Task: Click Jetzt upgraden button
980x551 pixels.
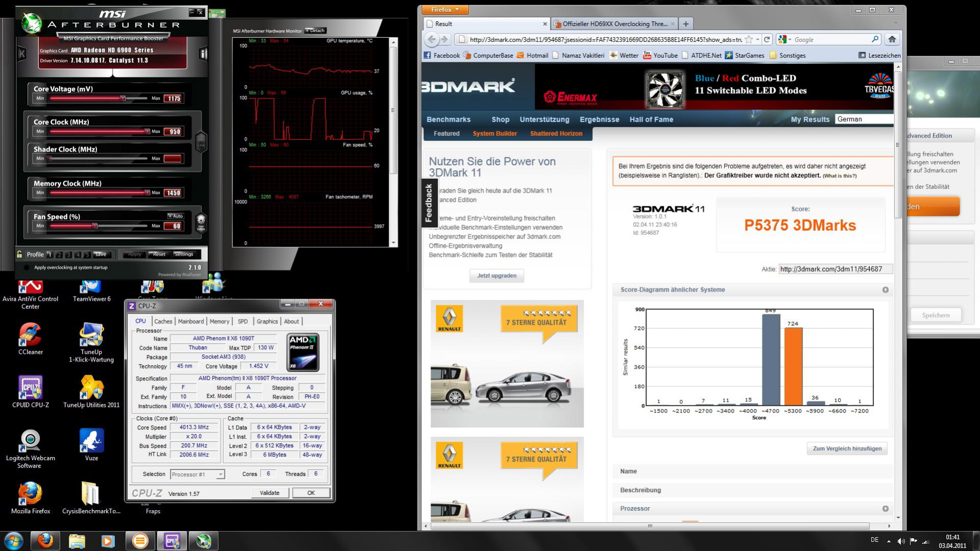Action: [497, 276]
